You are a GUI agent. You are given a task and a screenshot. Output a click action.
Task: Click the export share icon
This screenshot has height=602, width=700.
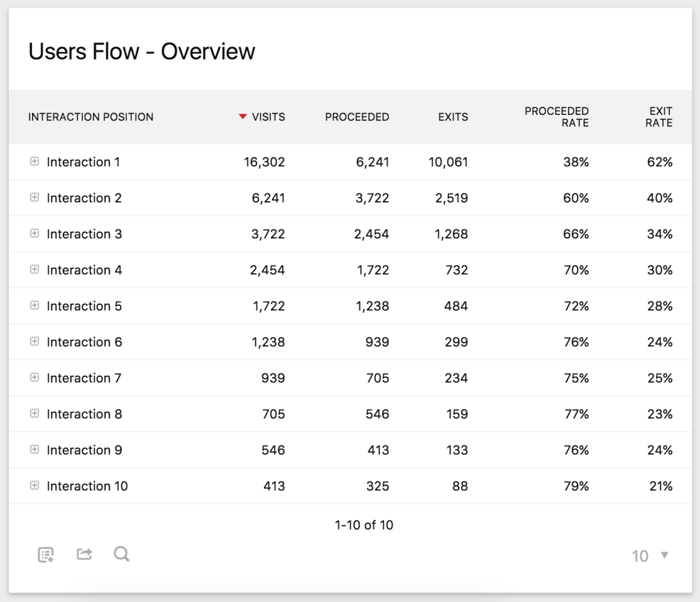click(84, 554)
